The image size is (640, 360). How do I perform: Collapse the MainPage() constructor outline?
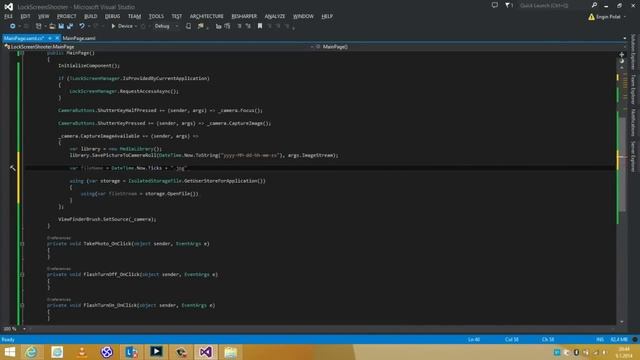point(22,53)
